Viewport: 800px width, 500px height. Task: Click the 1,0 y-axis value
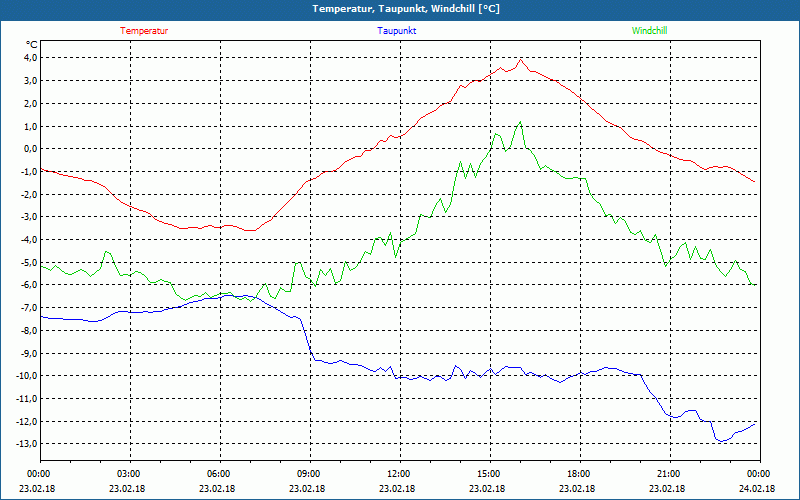31,126
